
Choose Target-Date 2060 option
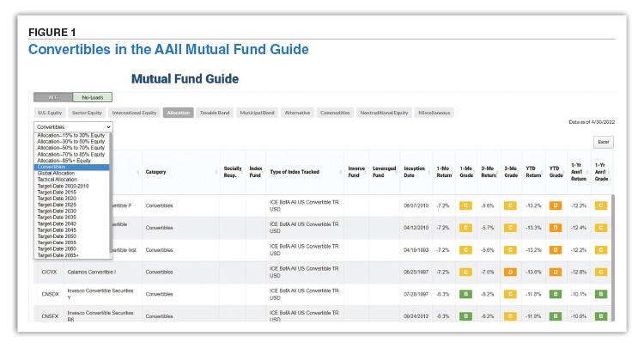(71, 248)
